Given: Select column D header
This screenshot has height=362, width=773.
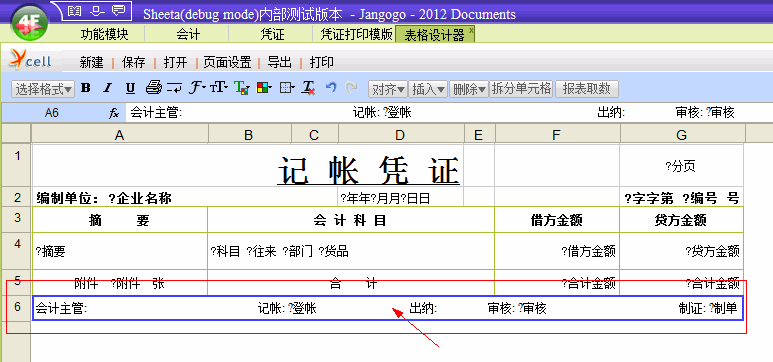Looking at the screenshot, I should [401, 134].
